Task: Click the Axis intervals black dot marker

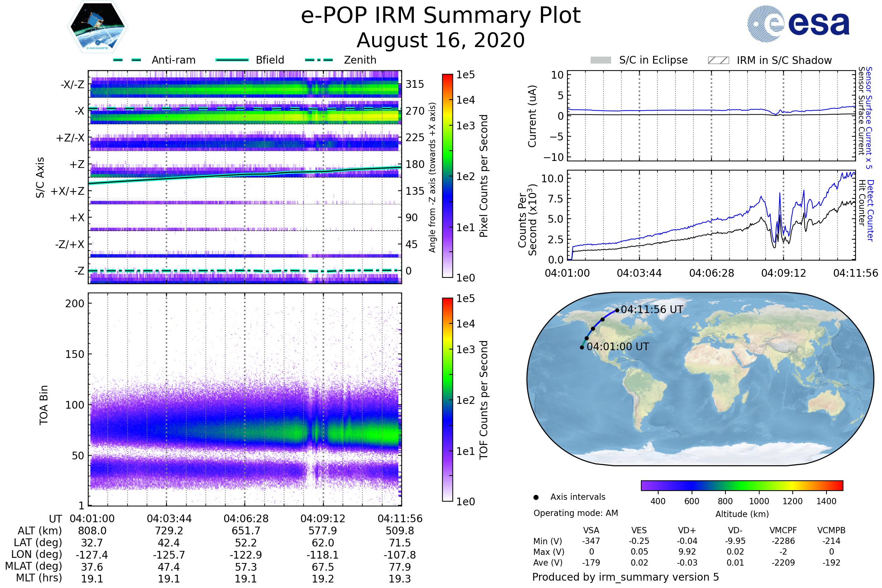Action: [x=536, y=497]
